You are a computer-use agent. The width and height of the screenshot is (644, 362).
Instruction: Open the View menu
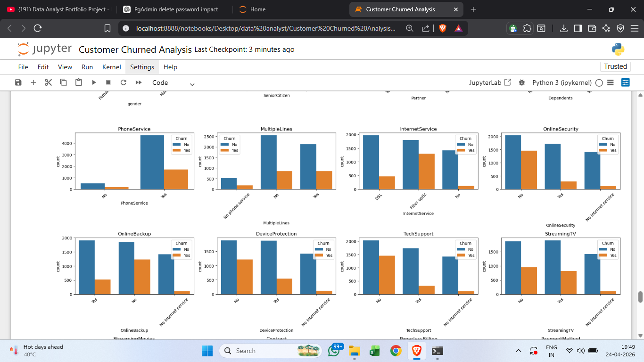point(65,67)
